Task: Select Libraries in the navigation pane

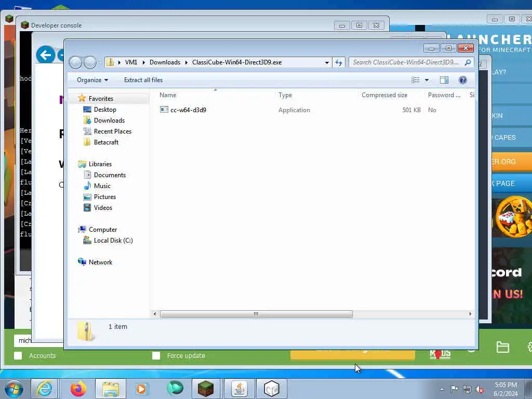Action: [x=100, y=164]
